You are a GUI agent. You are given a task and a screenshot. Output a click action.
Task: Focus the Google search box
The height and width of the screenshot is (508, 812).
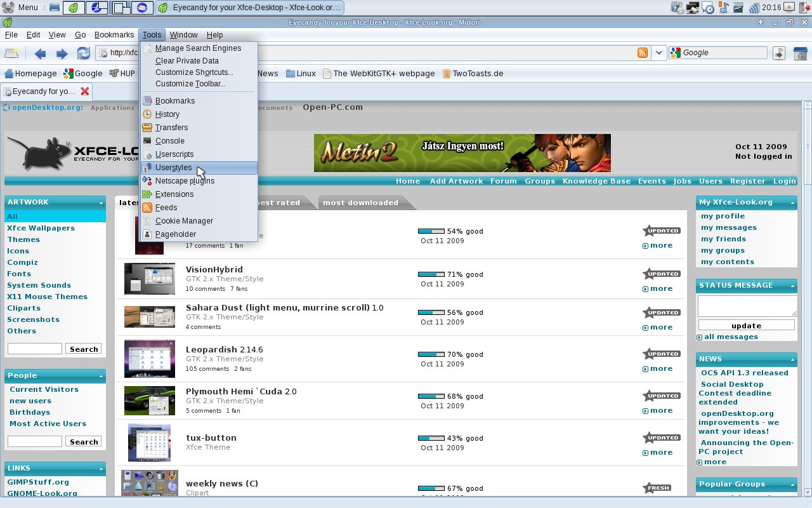coord(723,53)
